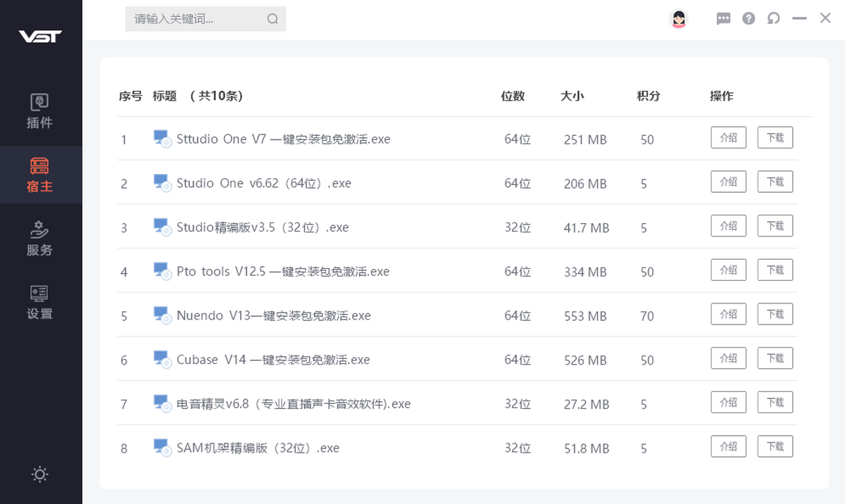
Task: Toggle the brightness theme icon at bottom
Action: point(40,474)
